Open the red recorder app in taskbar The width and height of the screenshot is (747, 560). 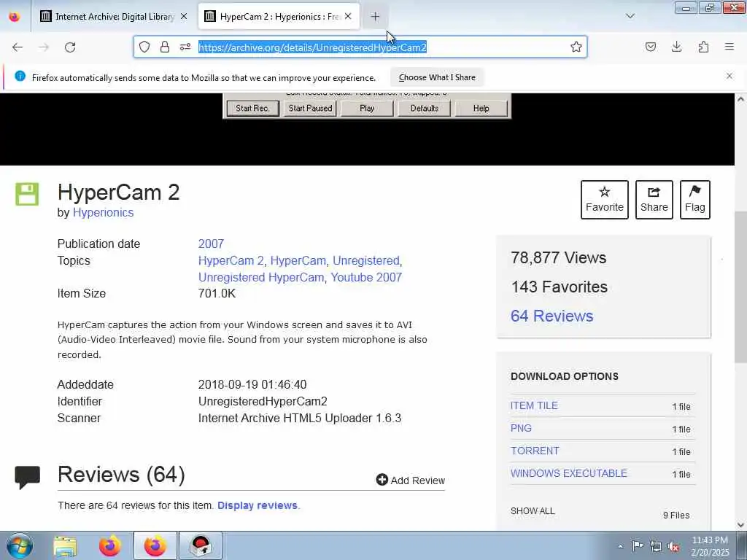coord(201,545)
